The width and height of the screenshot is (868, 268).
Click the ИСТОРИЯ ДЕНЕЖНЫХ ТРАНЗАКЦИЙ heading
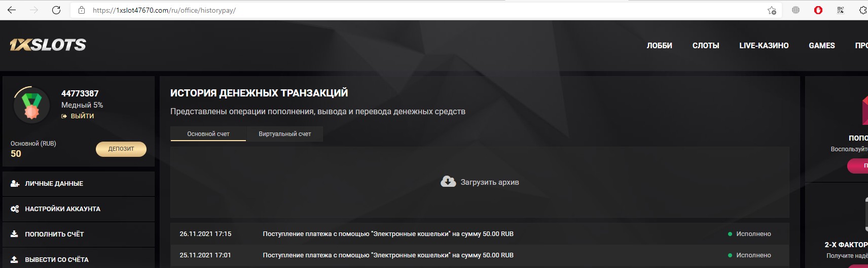(x=259, y=93)
